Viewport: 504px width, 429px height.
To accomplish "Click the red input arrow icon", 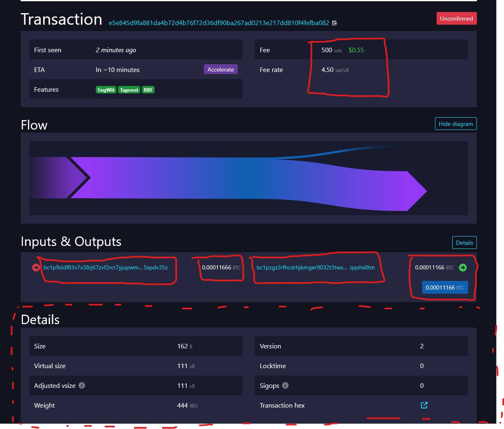I will [x=36, y=268].
